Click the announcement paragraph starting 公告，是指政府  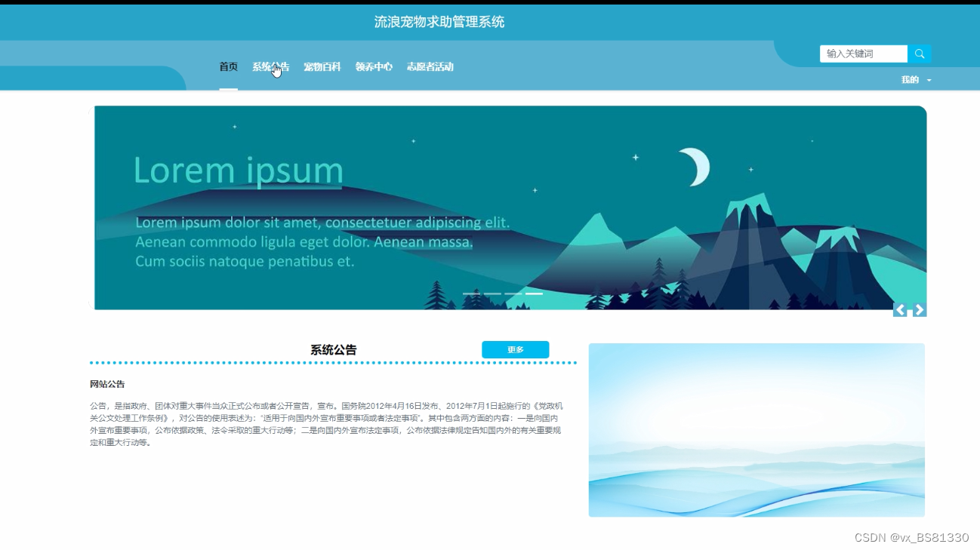click(x=326, y=424)
